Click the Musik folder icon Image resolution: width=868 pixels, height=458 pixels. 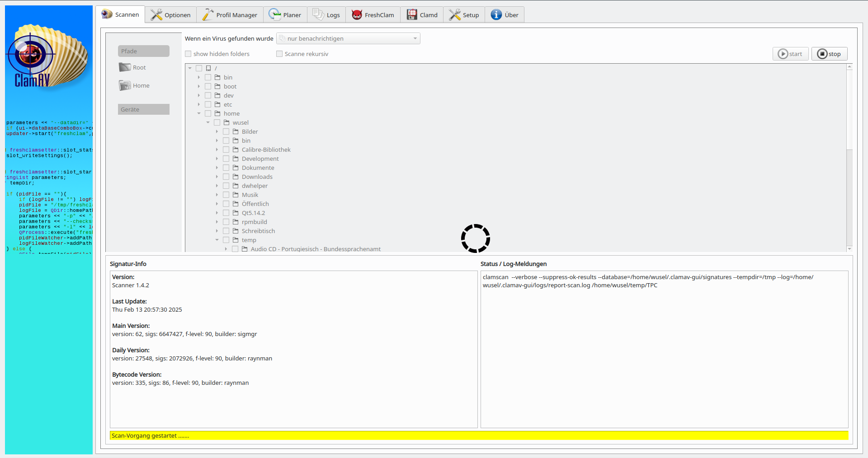pyautogui.click(x=236, y=195)
